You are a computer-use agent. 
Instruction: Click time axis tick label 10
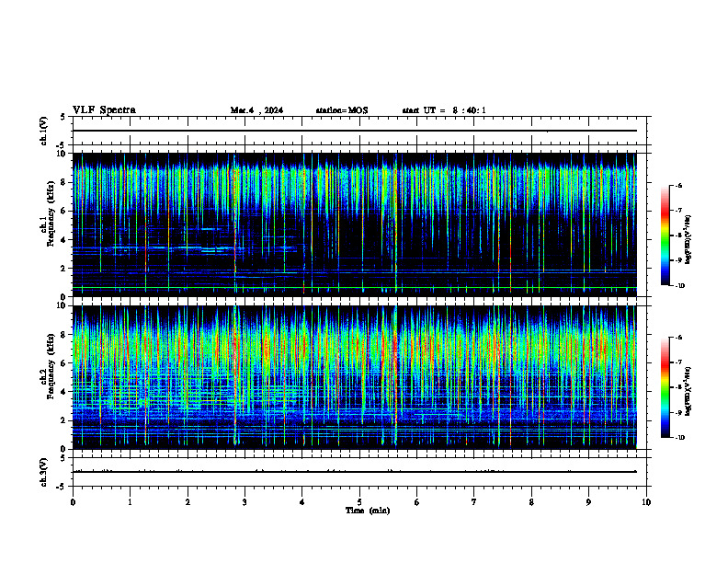point(646,502)
